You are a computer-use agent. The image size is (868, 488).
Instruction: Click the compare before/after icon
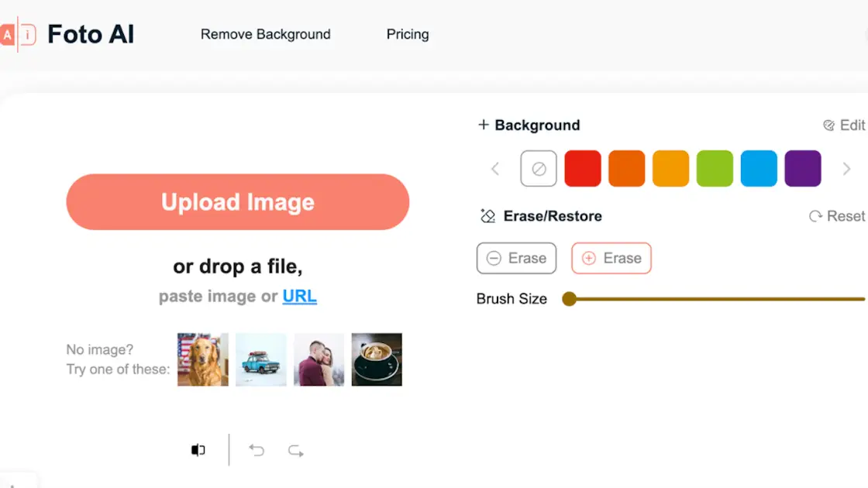coord(198,450)
